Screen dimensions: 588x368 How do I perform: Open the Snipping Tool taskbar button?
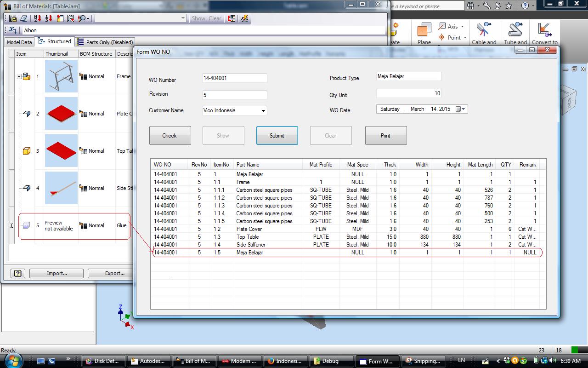pos(423,361)
